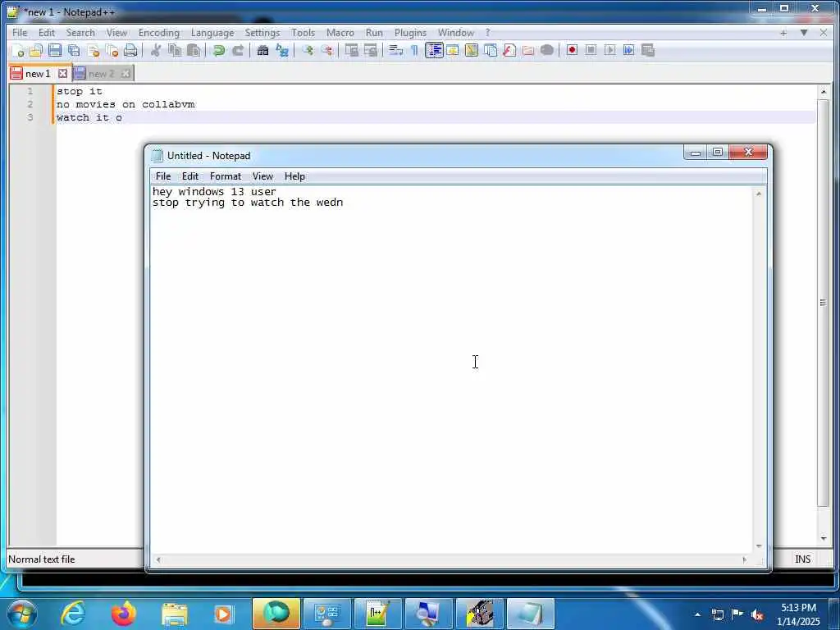Click the Windows Start button
This screenshot has height=630, width=840.
point(22,614)
